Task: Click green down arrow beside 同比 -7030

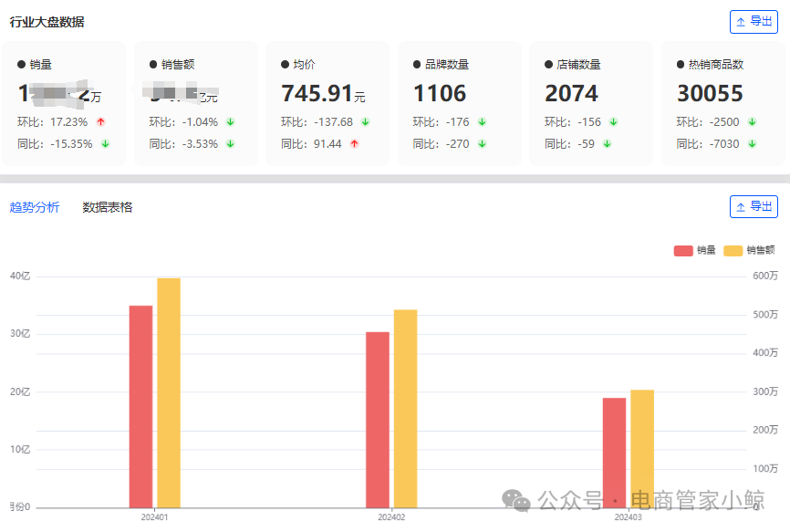Action: 752,143
